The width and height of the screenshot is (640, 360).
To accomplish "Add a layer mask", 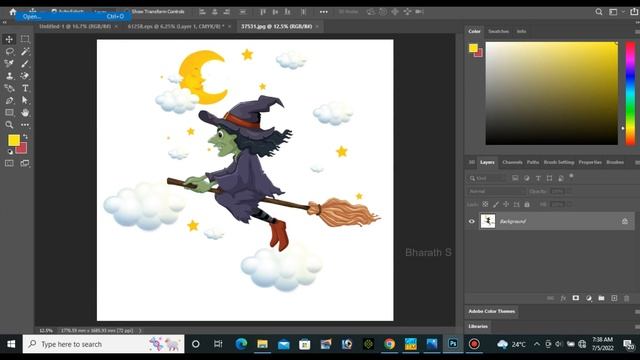I will 576,298.
